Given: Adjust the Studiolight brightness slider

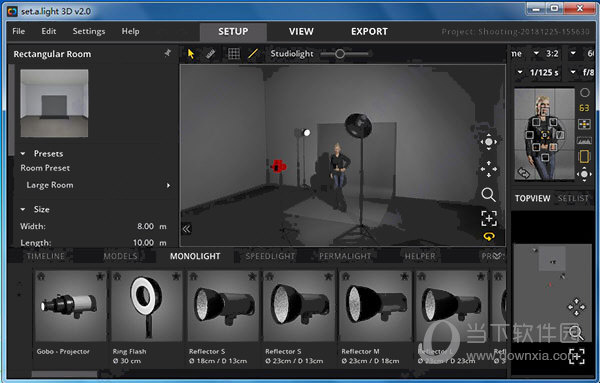Looking at the screenshot, I should point(340,54).
